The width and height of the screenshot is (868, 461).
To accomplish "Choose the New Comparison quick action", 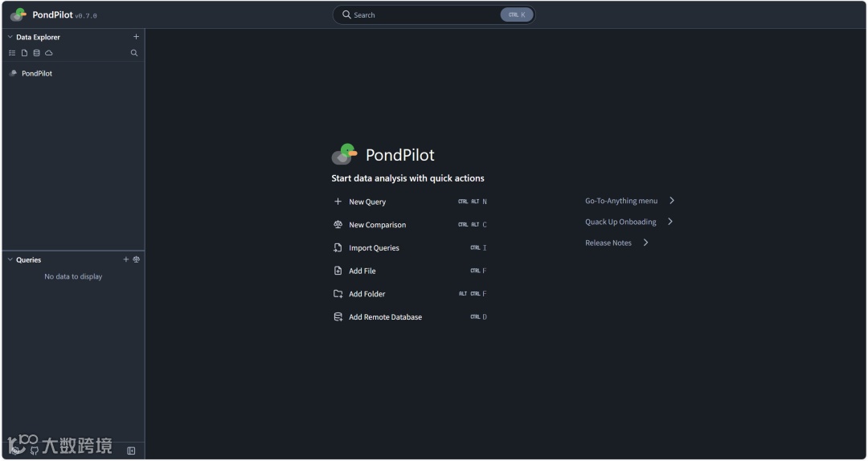I will click(410, 225).
